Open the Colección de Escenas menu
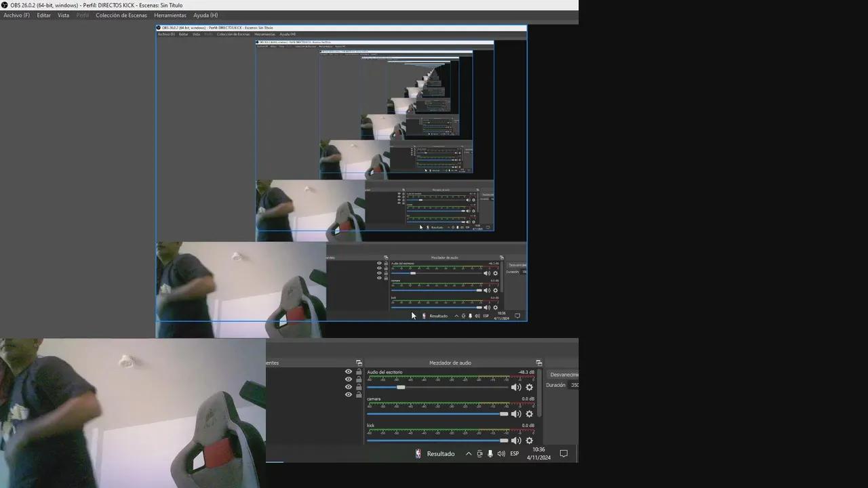This screenshot has width=868, height=488. pos(121,15)
